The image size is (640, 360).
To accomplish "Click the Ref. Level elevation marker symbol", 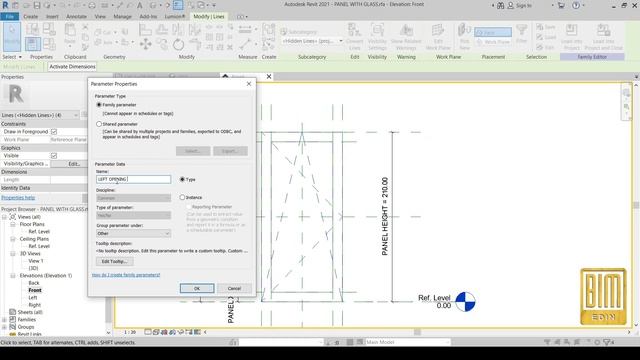I will coord(465,302).
